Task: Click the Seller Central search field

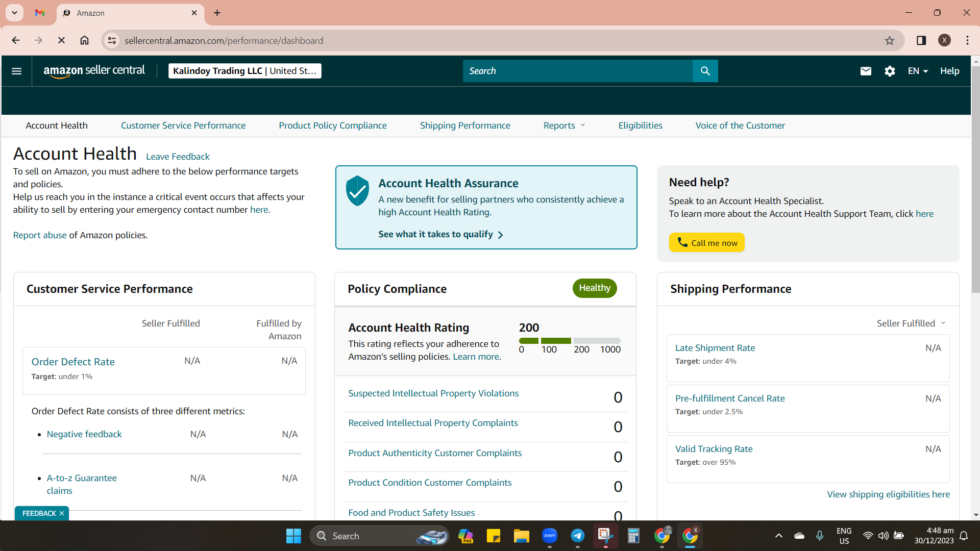Action: pos(577,71)
